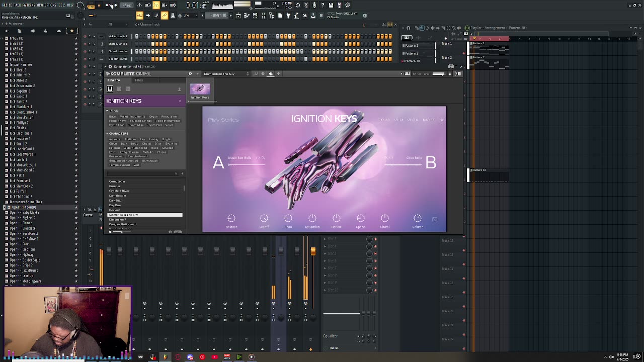The width and height of the screenshot is (644, 362).
Task: Open Ignition Keys settings gear
Action: coord(442,120)
